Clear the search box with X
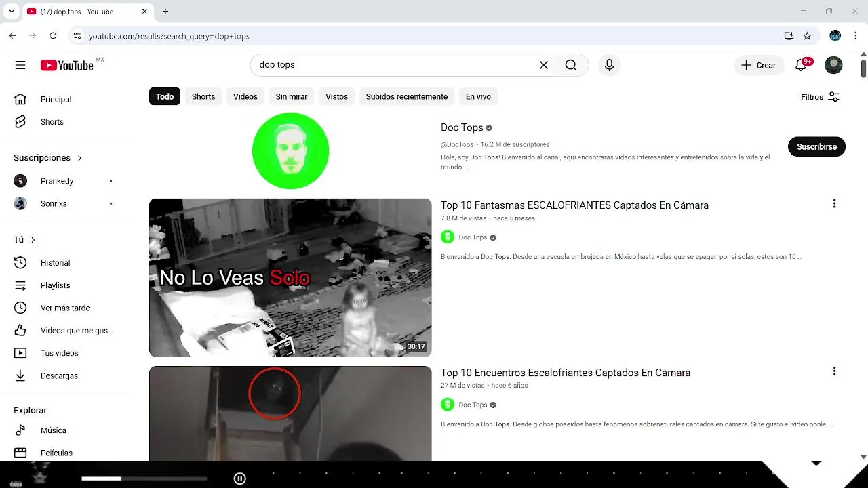This screenshot has width=868, height=488. click(543, 65)
